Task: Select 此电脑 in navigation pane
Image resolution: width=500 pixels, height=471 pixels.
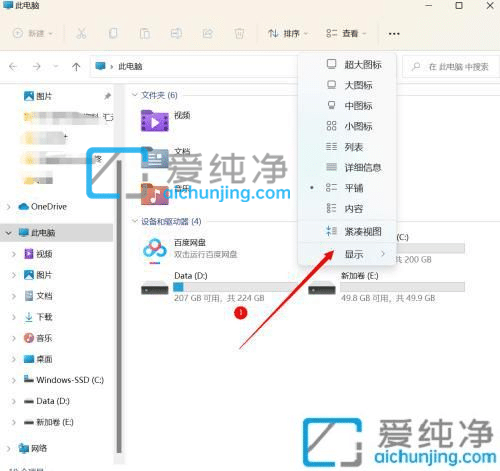Action: click(x=37, y=232)
